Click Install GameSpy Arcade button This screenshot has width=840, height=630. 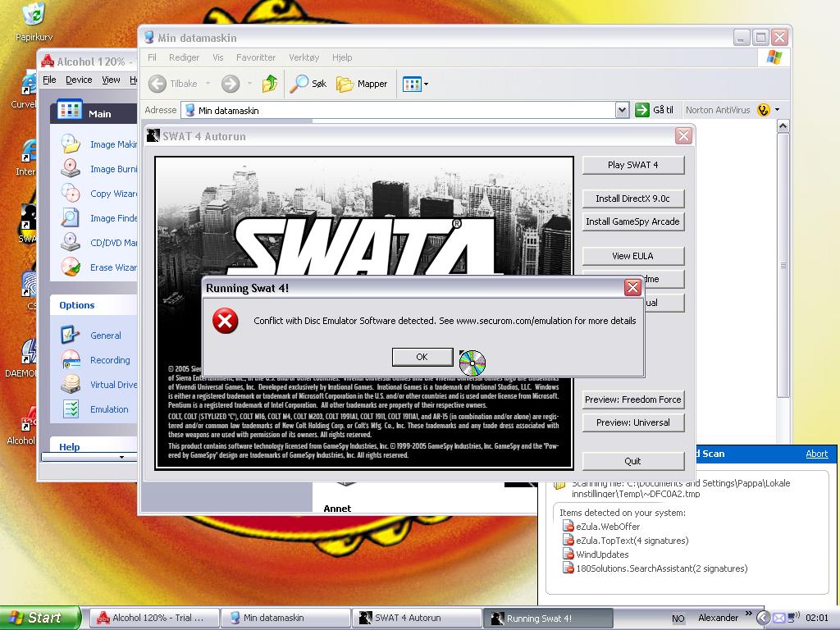coord(632,221)
